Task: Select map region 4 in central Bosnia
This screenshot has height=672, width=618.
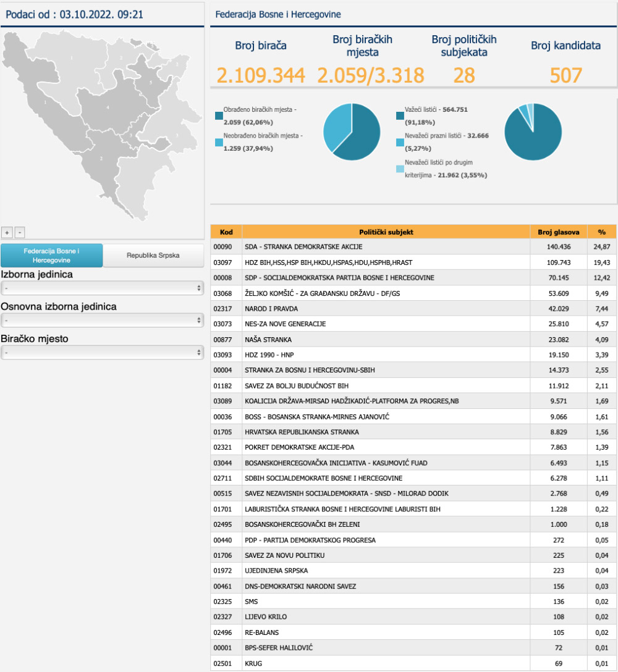Action: [108, 107]
